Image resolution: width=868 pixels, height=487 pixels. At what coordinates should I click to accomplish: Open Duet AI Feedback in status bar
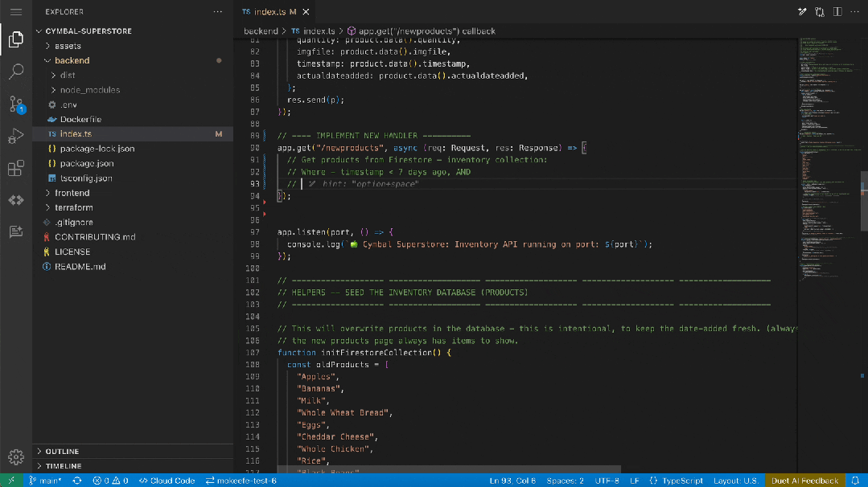[805, 481]
